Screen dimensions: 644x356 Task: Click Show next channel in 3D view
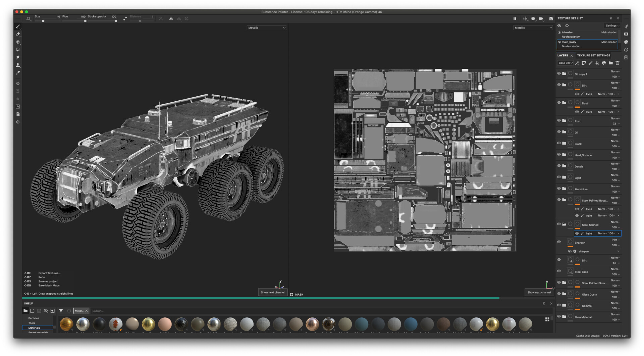273,292
